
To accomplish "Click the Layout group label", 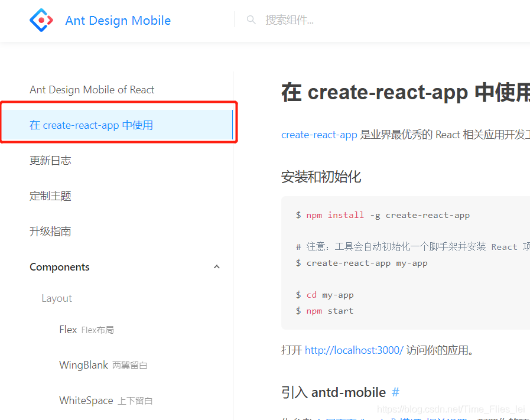I will (x=57, y=298).
